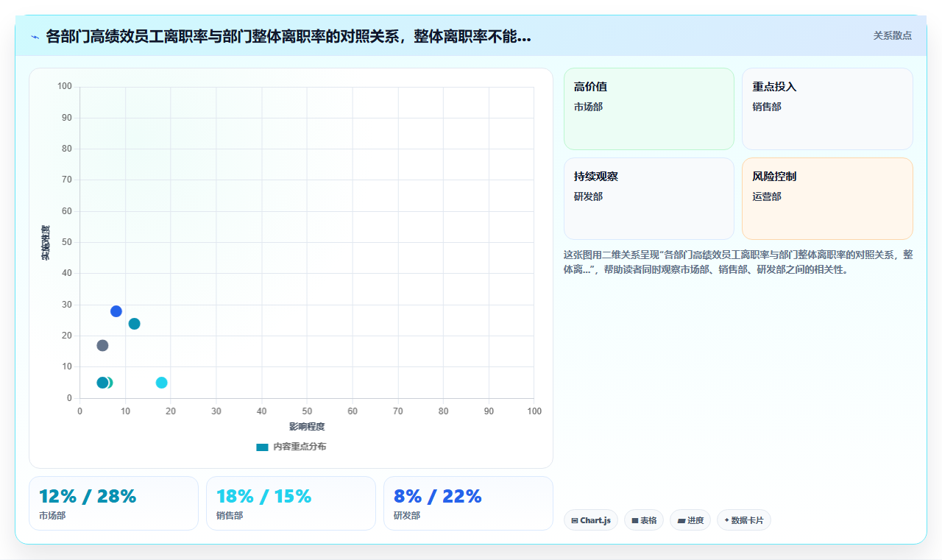Select the 8% / 22% 研发部 stat card
942x560 pixels.
pos(468,503)
